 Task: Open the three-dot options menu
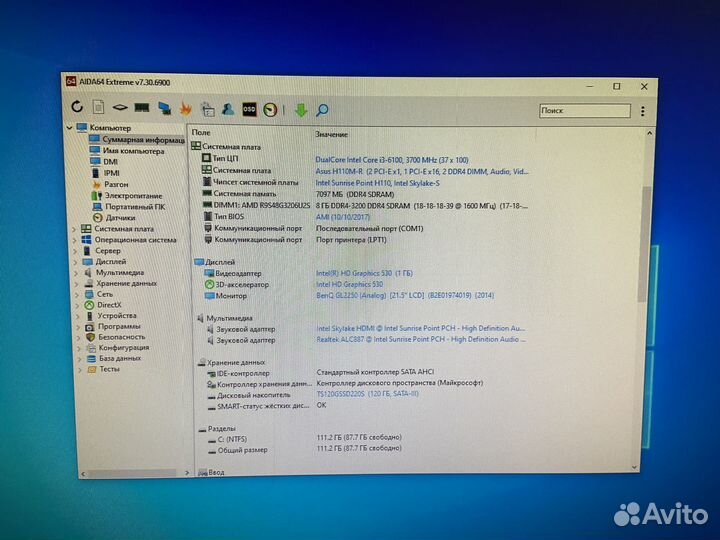643,111
